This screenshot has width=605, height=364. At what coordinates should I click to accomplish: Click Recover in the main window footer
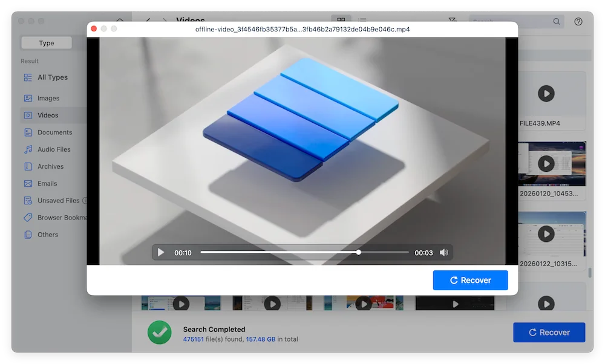tap(549, 333)
